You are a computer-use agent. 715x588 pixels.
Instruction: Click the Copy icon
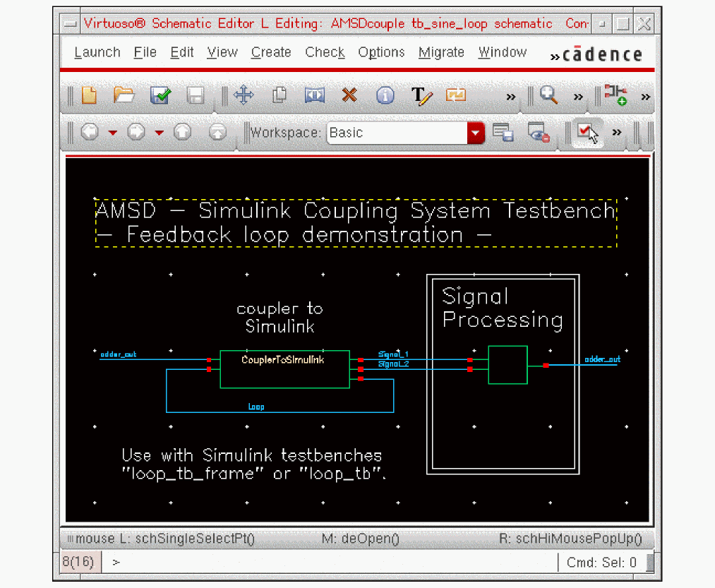(x=279, y=95)
